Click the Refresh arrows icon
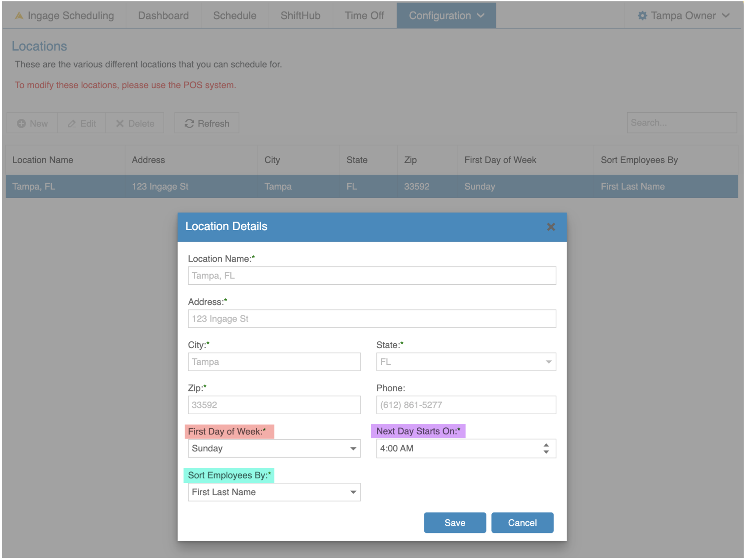This screenshot has height=560, width=745. tap(189, 124)
